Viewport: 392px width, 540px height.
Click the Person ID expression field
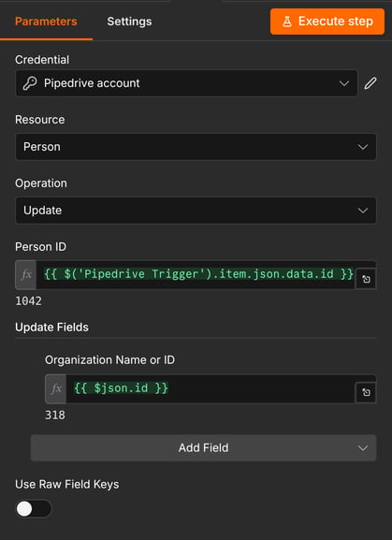[x=196, y=275]
